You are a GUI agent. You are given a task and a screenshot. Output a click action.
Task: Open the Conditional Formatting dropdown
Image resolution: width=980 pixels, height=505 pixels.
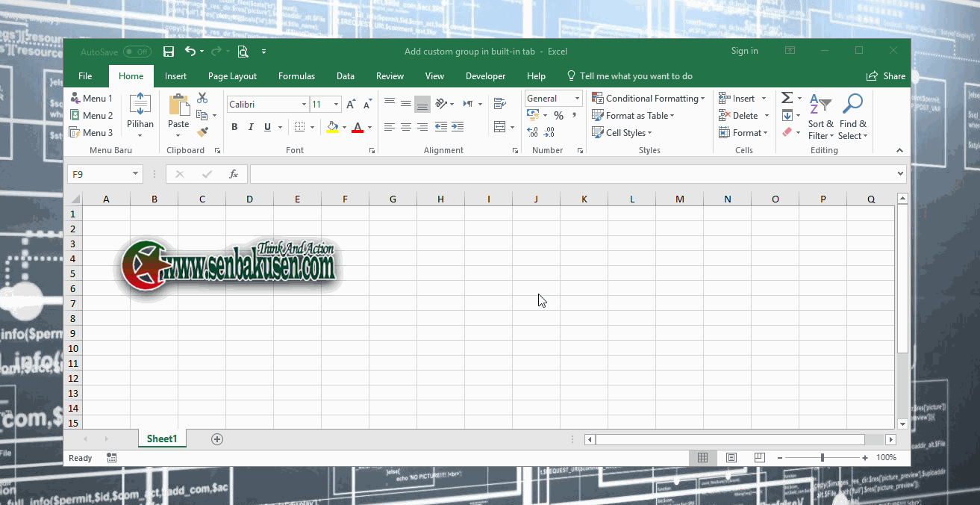coord(648,98)
